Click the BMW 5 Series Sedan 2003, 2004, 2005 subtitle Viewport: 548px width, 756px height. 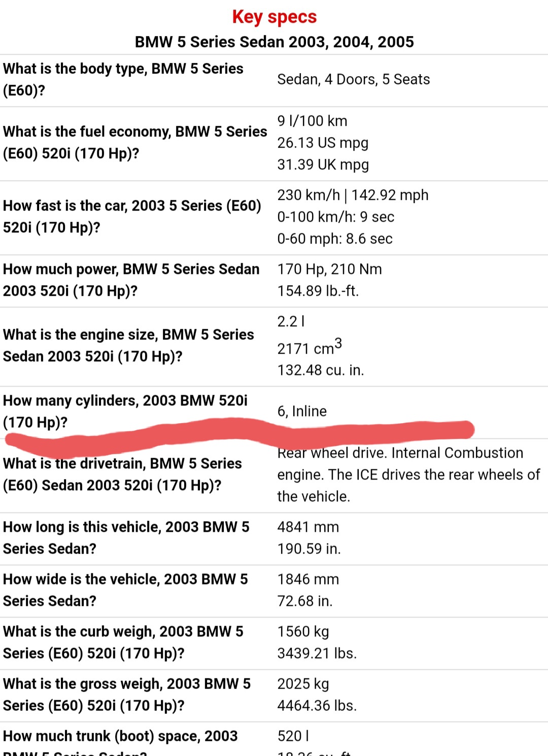coord(274,42)
